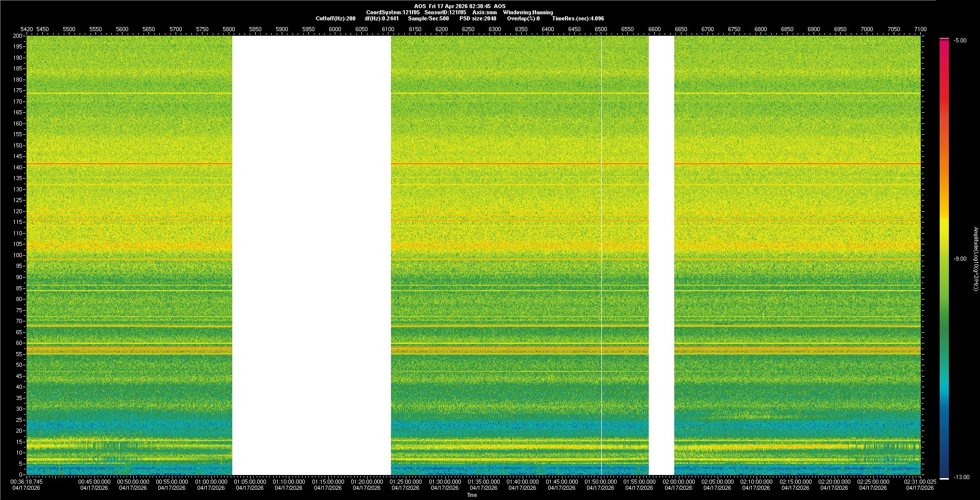Click the thin vertical white line near 01:50:00
The image size is (980, 500).
pyautogui.click(x=601, y=255)
